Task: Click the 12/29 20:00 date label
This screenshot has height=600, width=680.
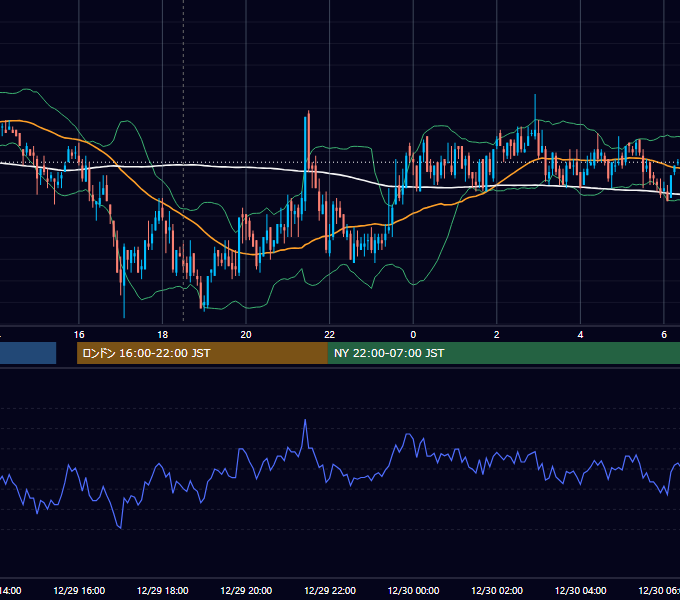Action: [x=246, y=591]
